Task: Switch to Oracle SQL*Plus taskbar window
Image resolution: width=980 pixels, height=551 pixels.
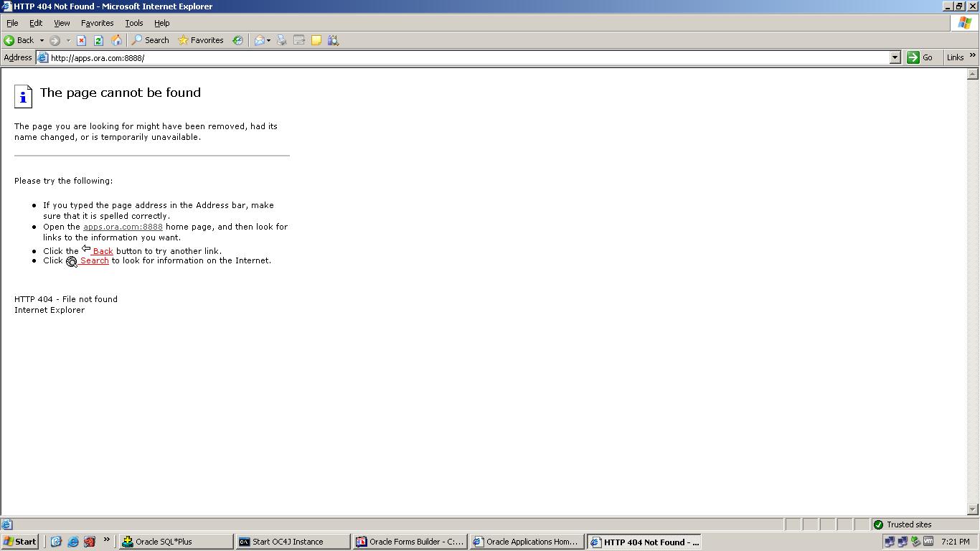Action: pyautogui.click(x=176, y=542)
